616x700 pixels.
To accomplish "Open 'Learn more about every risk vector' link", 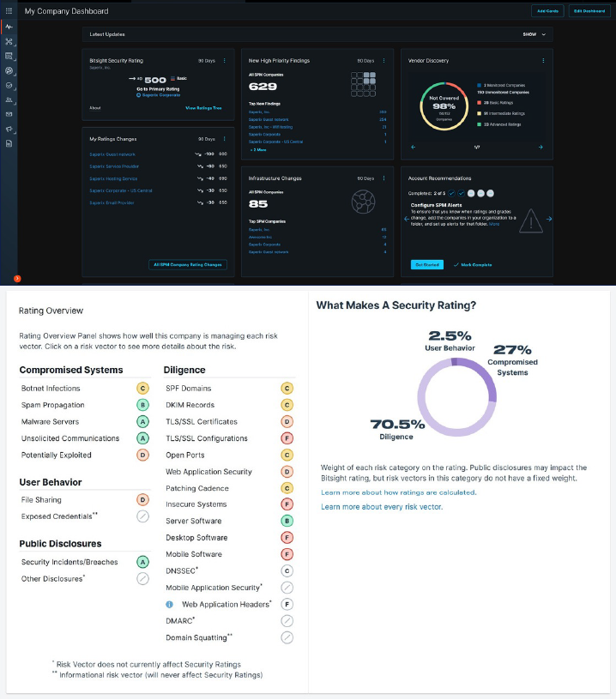I will (x=382, y=507).
